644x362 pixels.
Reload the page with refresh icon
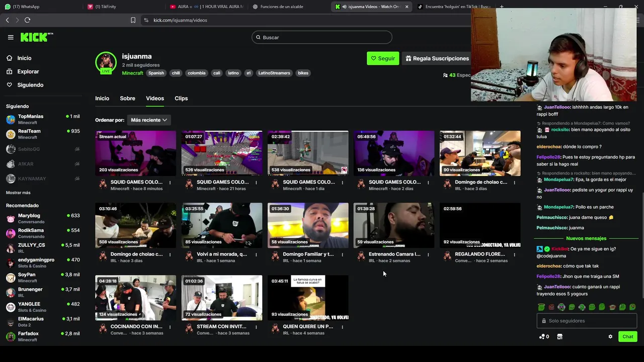(x=27, y=20)
